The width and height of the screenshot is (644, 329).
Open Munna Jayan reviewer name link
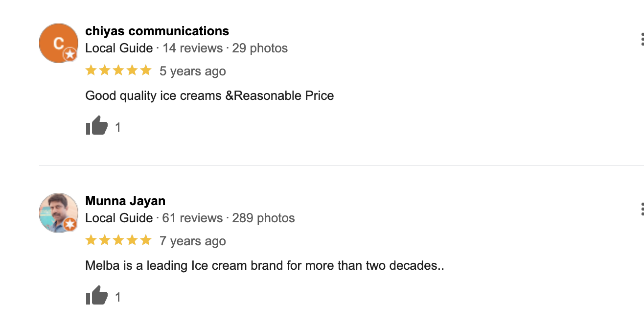point(125,201)
